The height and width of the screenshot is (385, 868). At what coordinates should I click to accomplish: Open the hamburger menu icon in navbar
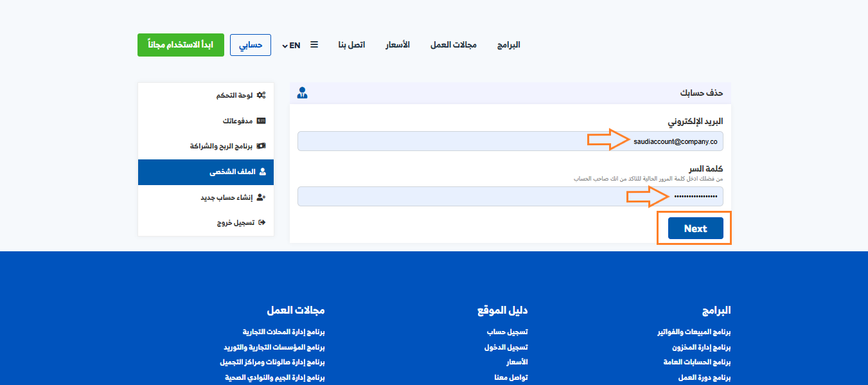(x=314, y=45)
